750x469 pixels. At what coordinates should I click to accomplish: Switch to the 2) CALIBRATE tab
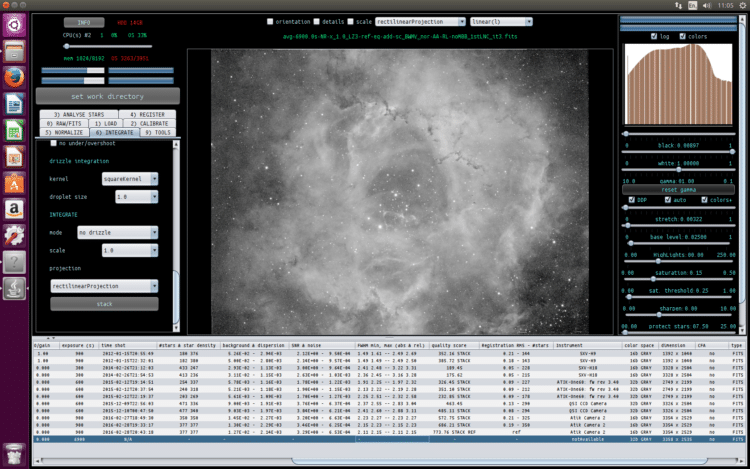coord(149,123)
